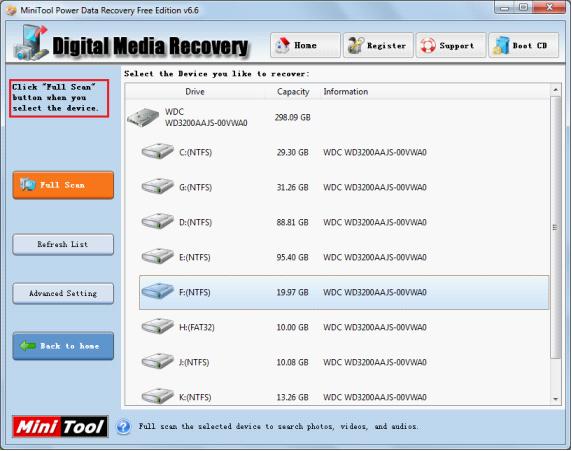
Task: Select the C:(NTFS) drive icon
Action: click(x=158, y=151)
